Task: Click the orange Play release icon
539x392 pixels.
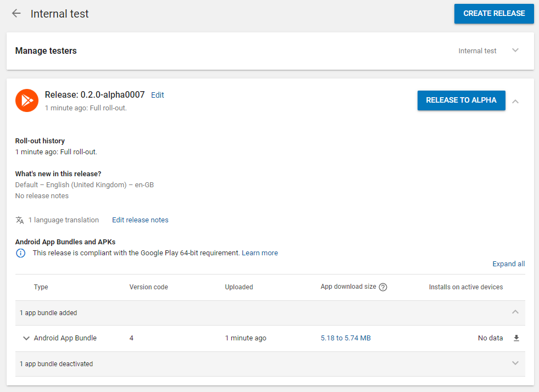Action: (x=27, y=100)
